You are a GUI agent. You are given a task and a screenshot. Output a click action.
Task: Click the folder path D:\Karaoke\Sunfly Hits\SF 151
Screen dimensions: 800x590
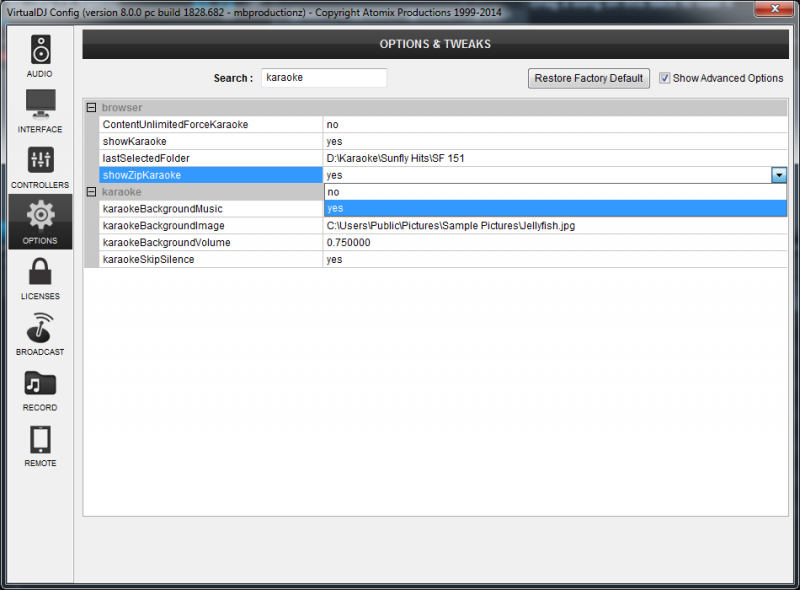[x=395, y=158]
